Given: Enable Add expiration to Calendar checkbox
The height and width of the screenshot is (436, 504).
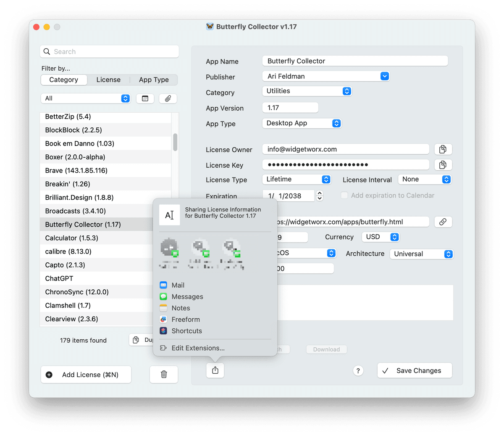Looking at the screenshot, I should coord(344,196).
